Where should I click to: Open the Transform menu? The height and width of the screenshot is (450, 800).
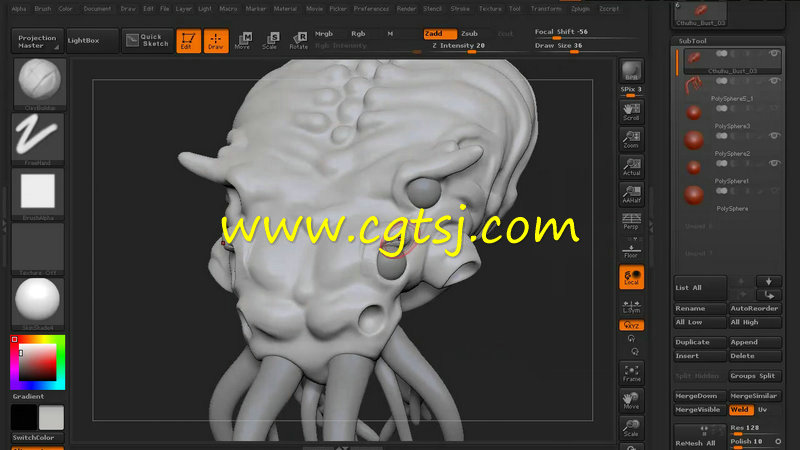(x=546, y=9)
